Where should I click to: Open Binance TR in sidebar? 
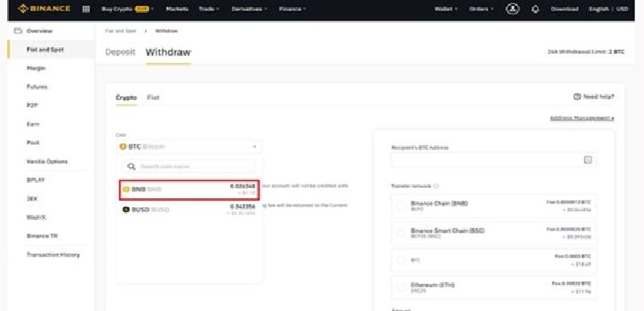[42, 236]
